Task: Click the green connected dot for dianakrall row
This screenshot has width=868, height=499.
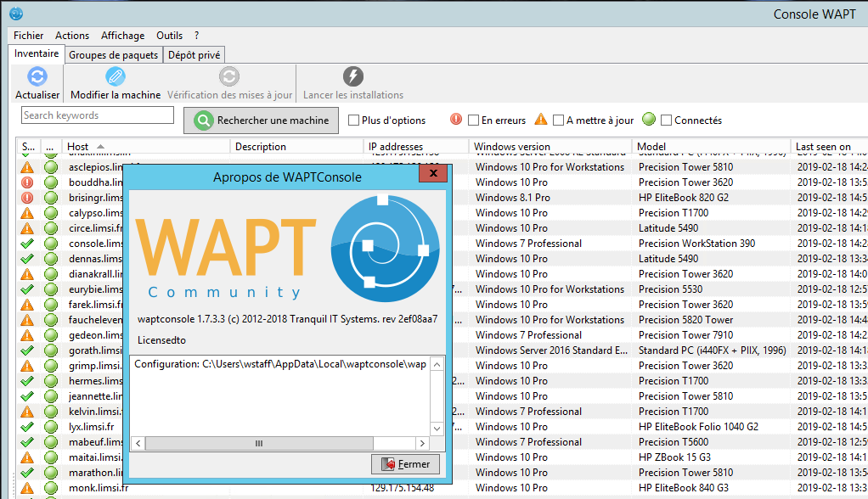Action: point(51,274)
